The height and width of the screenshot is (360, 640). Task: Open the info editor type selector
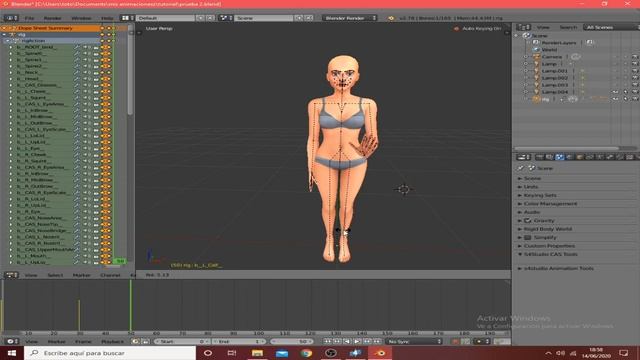[x=11, y=18]
